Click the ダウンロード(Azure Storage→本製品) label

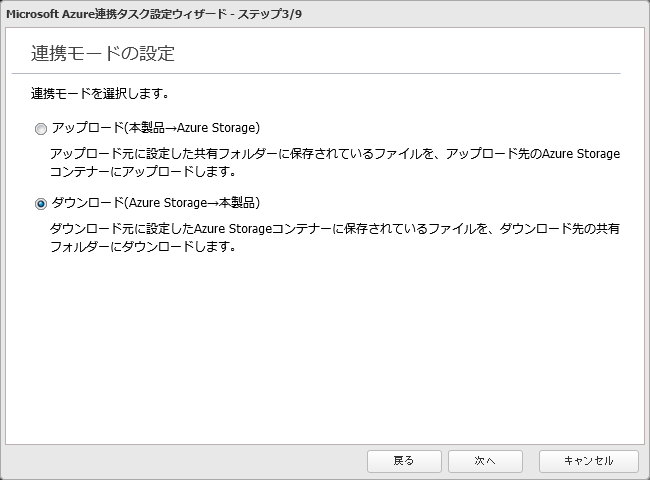pos(156,203)
